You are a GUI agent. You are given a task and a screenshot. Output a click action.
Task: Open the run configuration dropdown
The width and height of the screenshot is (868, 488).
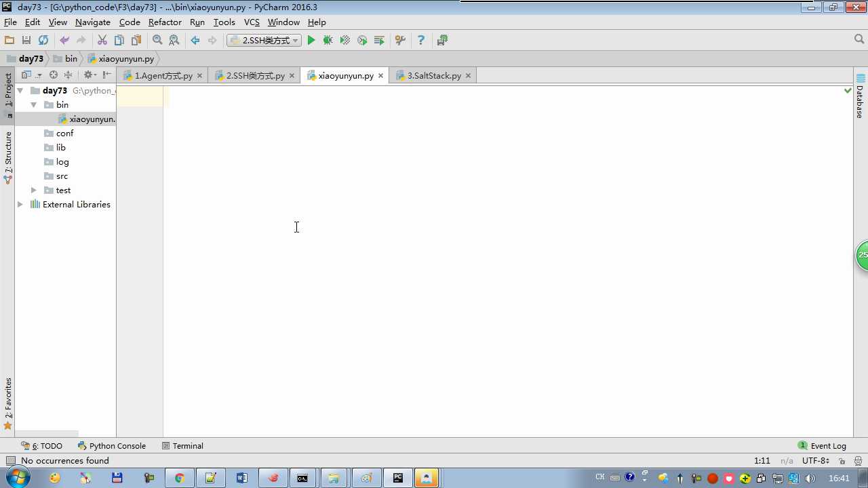pos(264,41)
